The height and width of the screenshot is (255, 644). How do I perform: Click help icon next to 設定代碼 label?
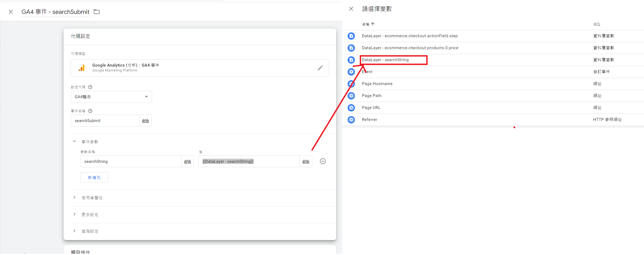(90, 87)
